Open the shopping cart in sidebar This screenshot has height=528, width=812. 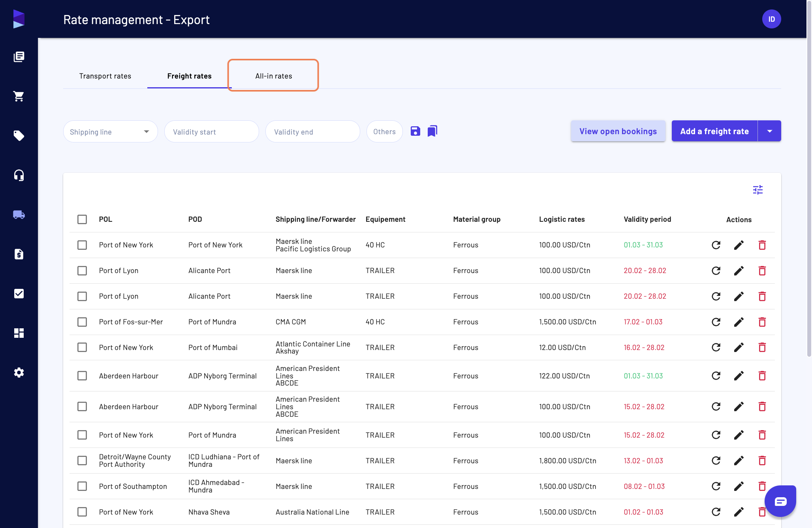point(19,96)
